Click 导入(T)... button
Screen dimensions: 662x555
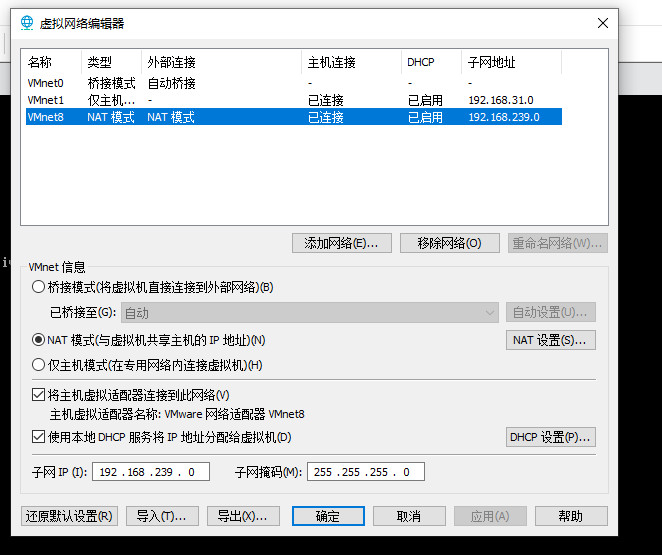click(162, 516)
